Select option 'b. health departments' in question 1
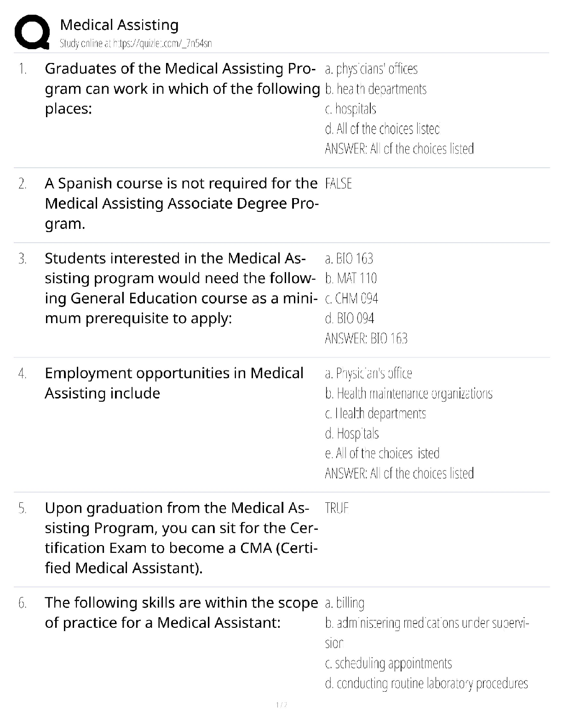The width and height of the screenshot is (563, 728). [375, 89]
